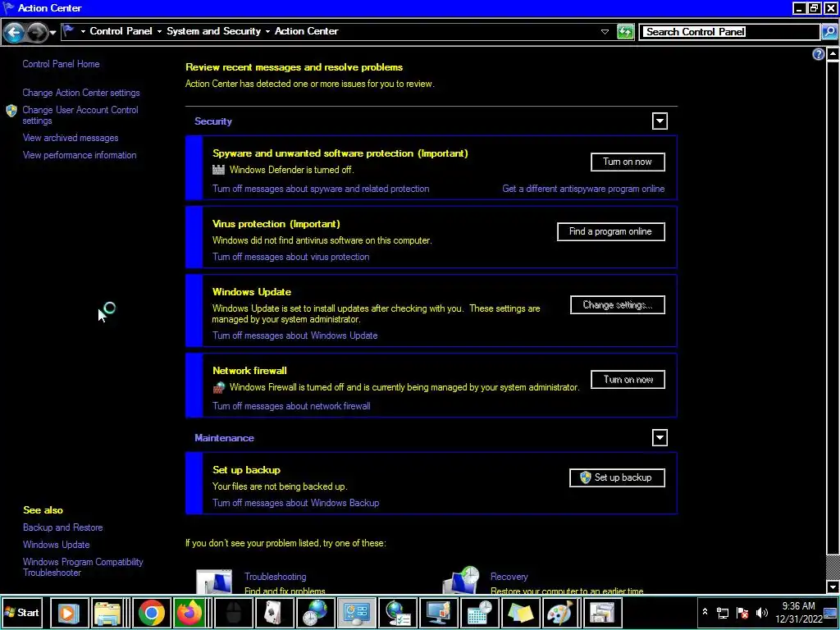This screenshot has width=840, height=630.
Task: Open Change User Account Control settings
Action: point(80,115)
